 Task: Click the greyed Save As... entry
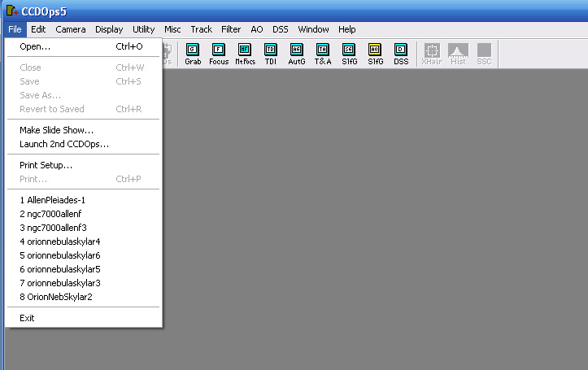pyautogui.click(x=84, y=95)
